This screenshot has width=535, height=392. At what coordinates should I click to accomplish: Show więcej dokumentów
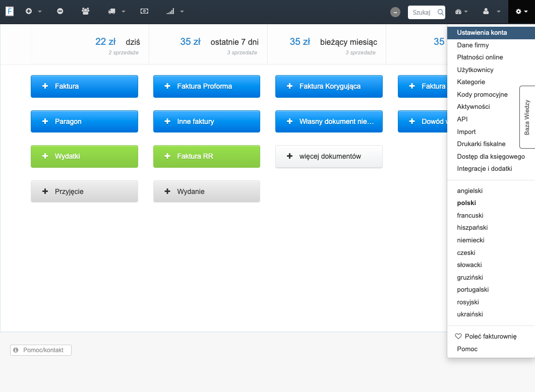[x=329, y=157]
